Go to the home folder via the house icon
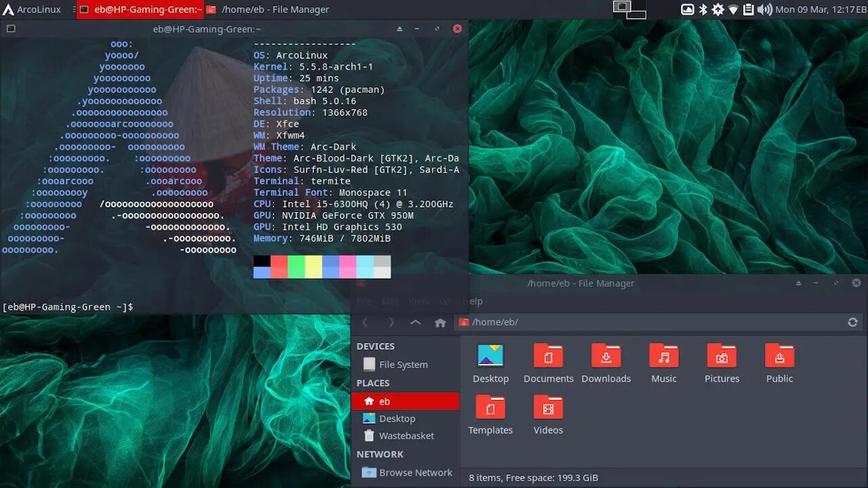 pos(440,323)
